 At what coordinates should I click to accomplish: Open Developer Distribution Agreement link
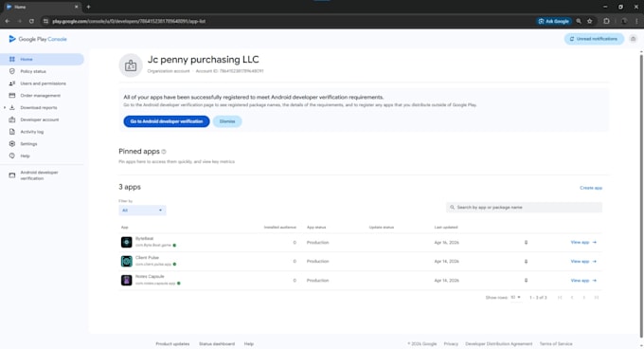pos(498,343)
